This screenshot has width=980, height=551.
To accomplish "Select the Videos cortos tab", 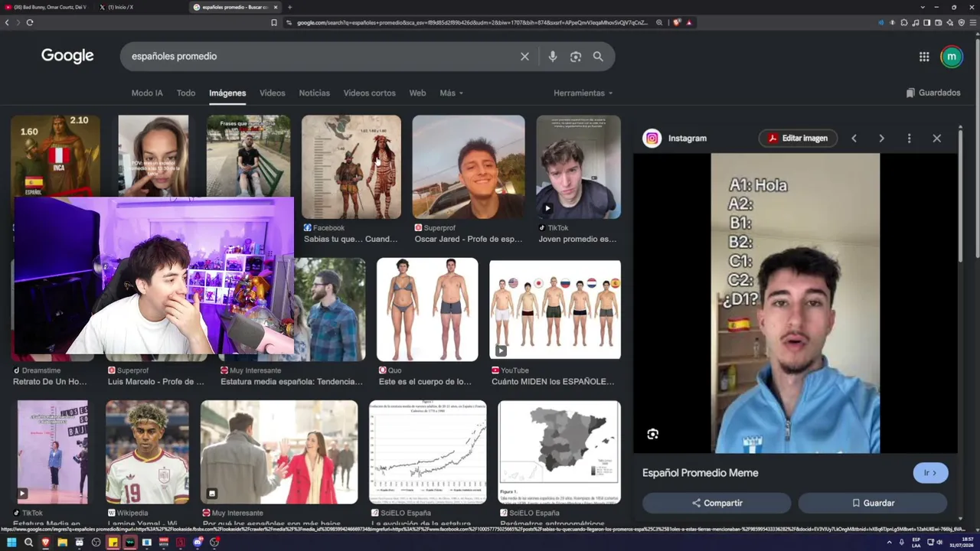I will [x=369, y=93].
